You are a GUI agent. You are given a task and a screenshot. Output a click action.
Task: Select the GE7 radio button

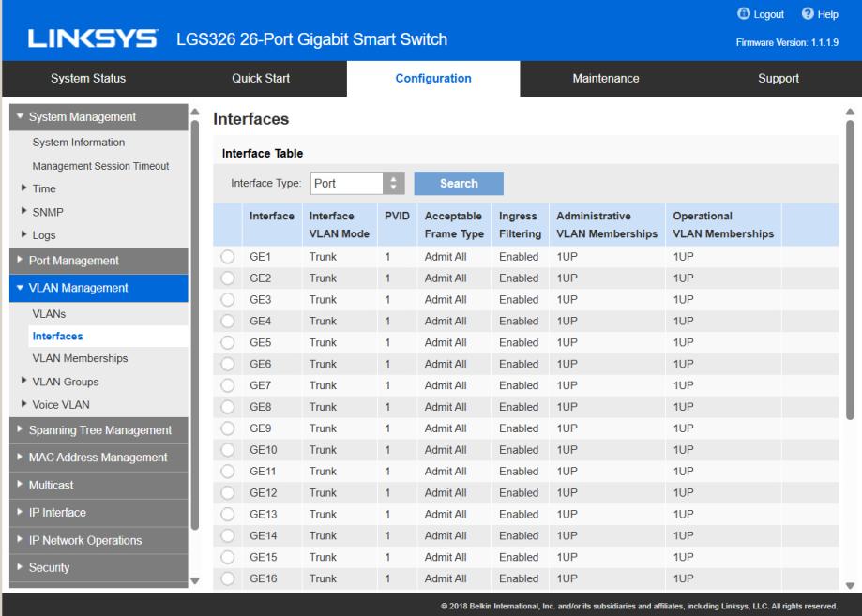click(x=228, y=385)
